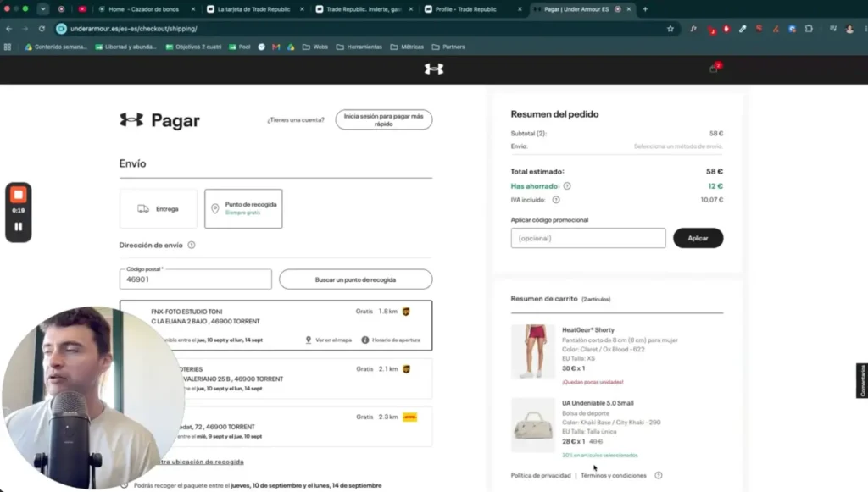868x492 pixels.
Task: Click the Código postal input field
Action: 196,279
